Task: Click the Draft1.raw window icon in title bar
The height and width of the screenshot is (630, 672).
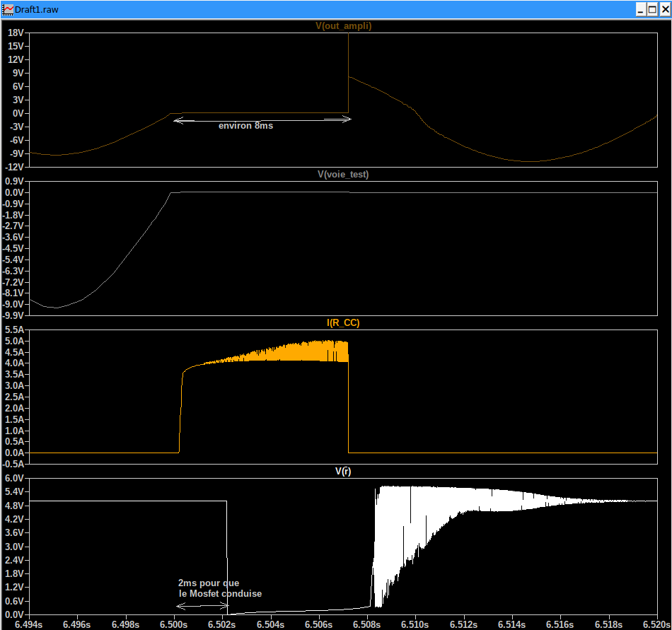Action: click(8, 8)
